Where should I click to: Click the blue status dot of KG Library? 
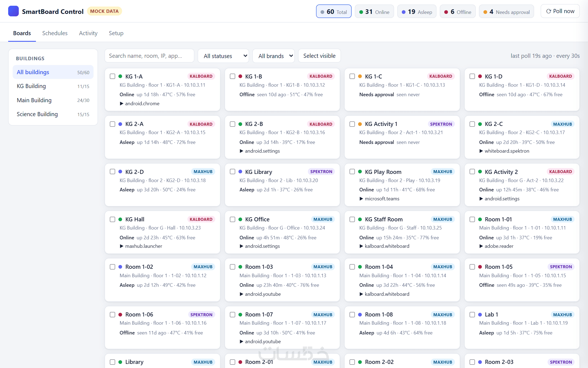[x=240, y=172]
